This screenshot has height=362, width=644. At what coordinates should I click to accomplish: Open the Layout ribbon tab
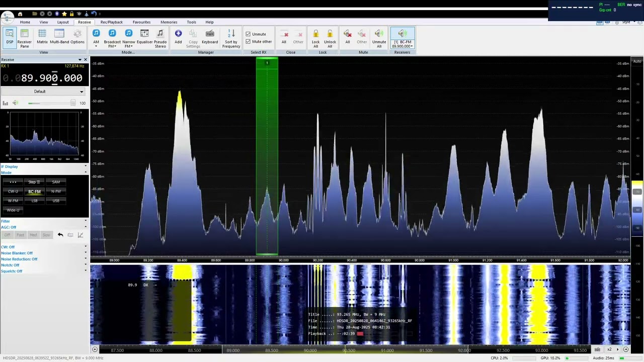click(x=63, y=22)
